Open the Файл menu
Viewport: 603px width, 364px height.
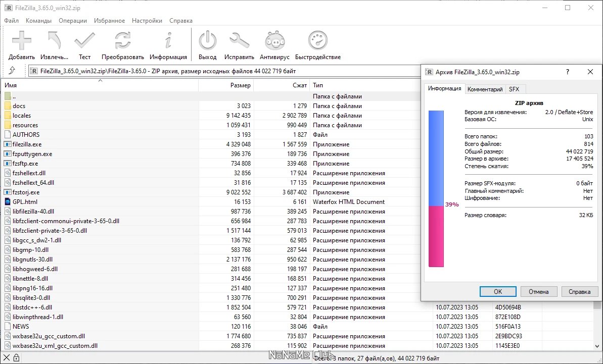click(x=11, y=21)
